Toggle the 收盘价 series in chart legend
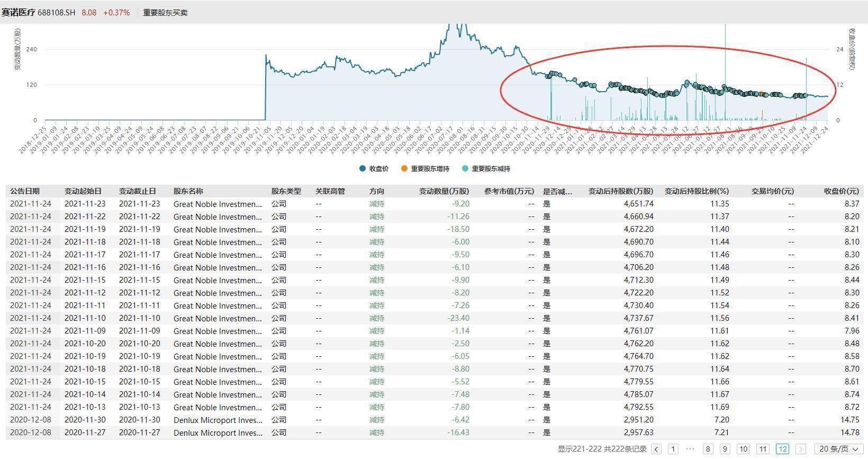Viewport: 868px width, 459px height. (x=374, y=169)
